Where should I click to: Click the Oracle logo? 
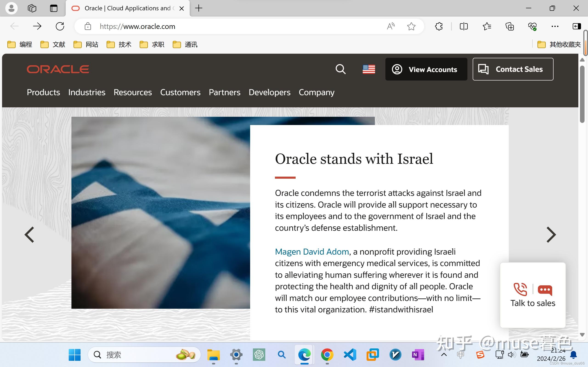coord(58,69)
